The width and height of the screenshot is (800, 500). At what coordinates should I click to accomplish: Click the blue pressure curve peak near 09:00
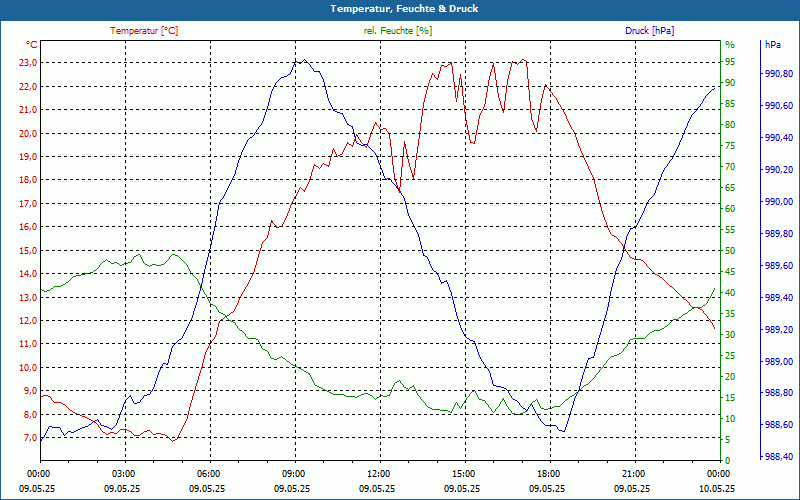pyautogui.click(x=305, y=60)
